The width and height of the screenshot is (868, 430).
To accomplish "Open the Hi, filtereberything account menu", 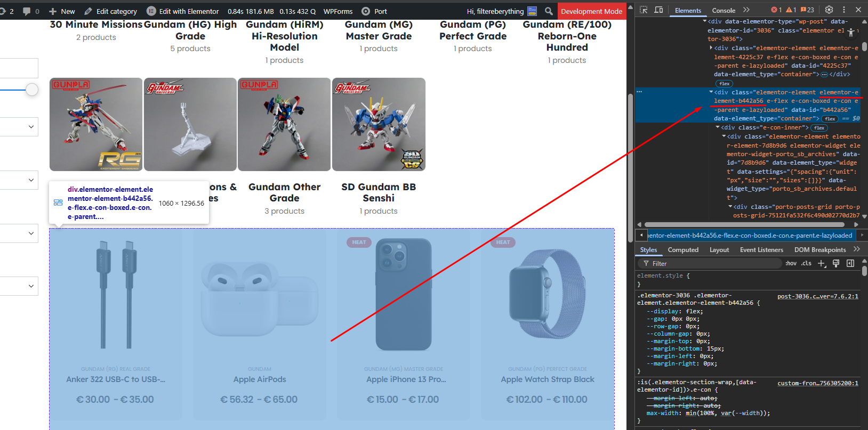I will [501, 11].
